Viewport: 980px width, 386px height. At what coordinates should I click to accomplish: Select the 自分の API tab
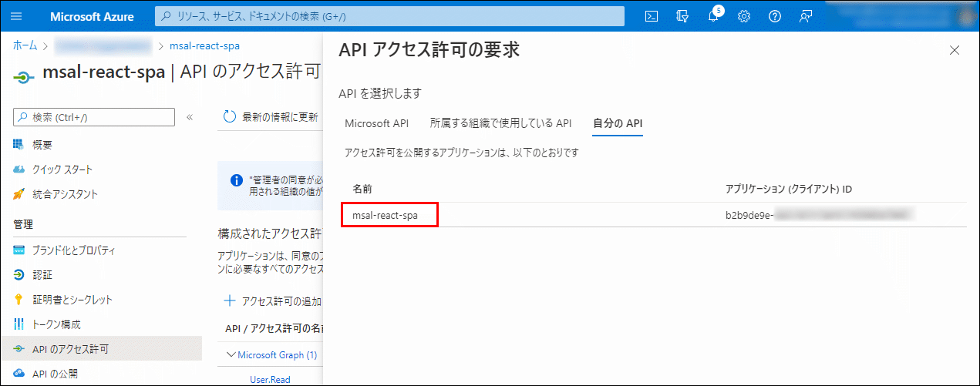pyautogui.click(x=618, y=123)
